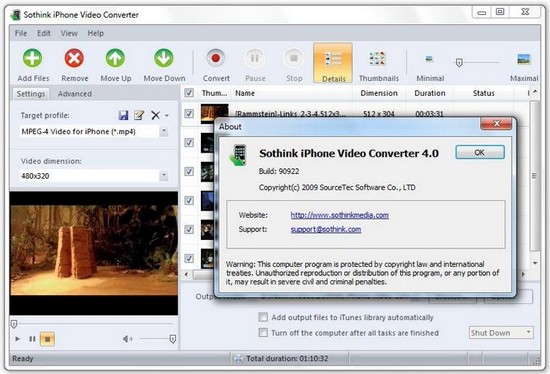Close the About dialog with red X
Viewport: 550px width, 374px height.
496,123
